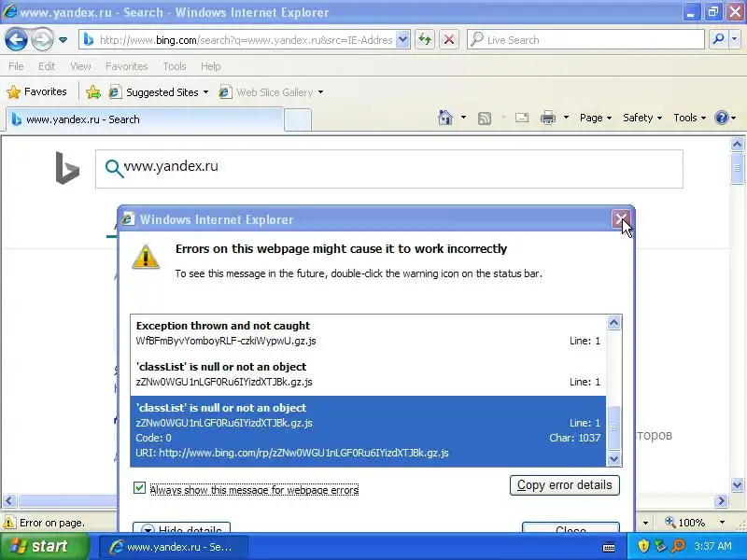Uncheck 'Always show this message' checkbox

tap(139, 487)
